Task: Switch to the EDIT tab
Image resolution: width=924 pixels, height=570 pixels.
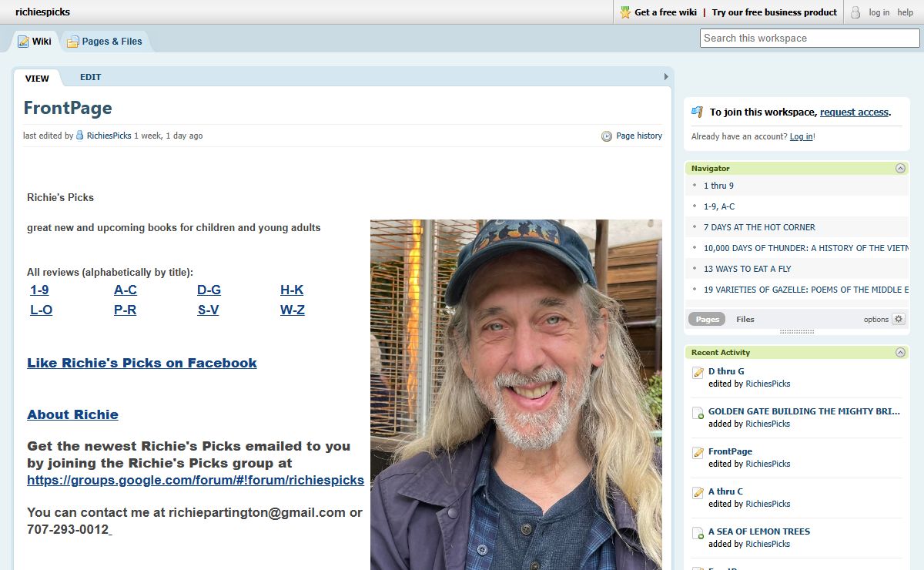Action: tap(91, 77)
